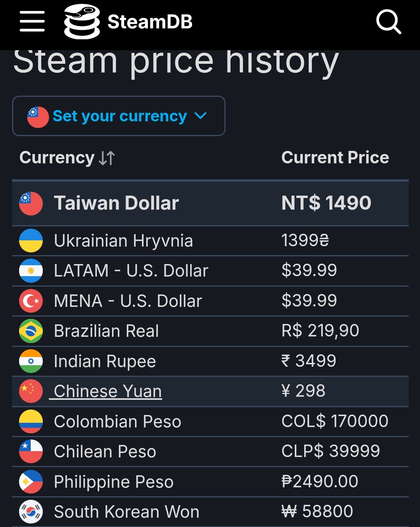Viewport: 420px width, 527px height.
Task: Click the LATAM - U.S. Dollar price $39.99
Action: [x=309, y=270]
